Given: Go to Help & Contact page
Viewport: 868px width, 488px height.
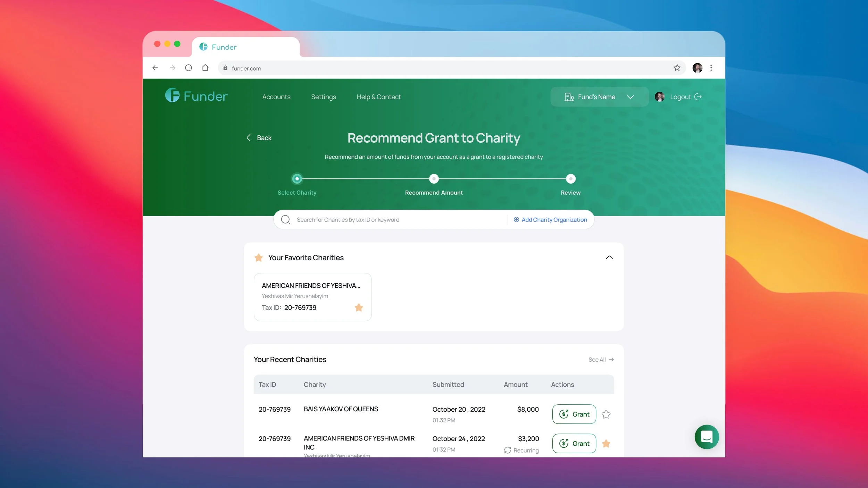Looking at the screenshot, I should [378, 97].
